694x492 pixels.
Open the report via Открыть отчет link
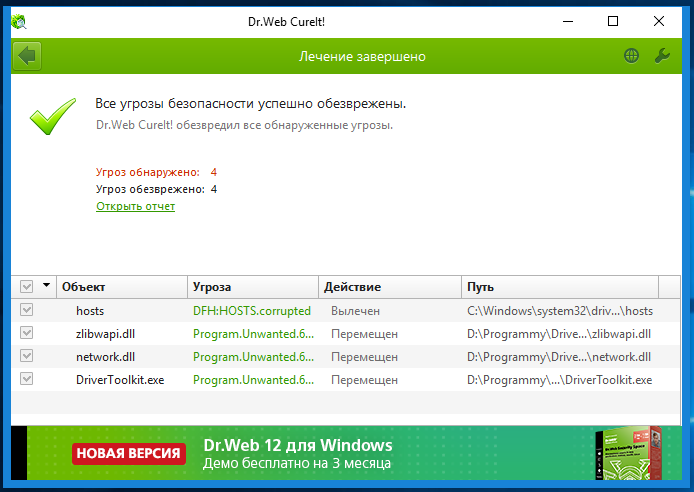(x=135, y=206)
